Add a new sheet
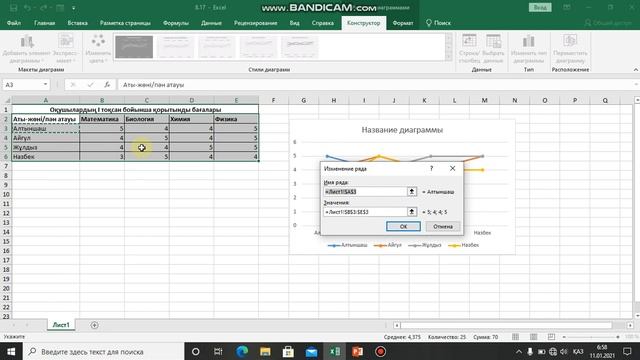Screen dimensions: 640x360 [94, 325]
